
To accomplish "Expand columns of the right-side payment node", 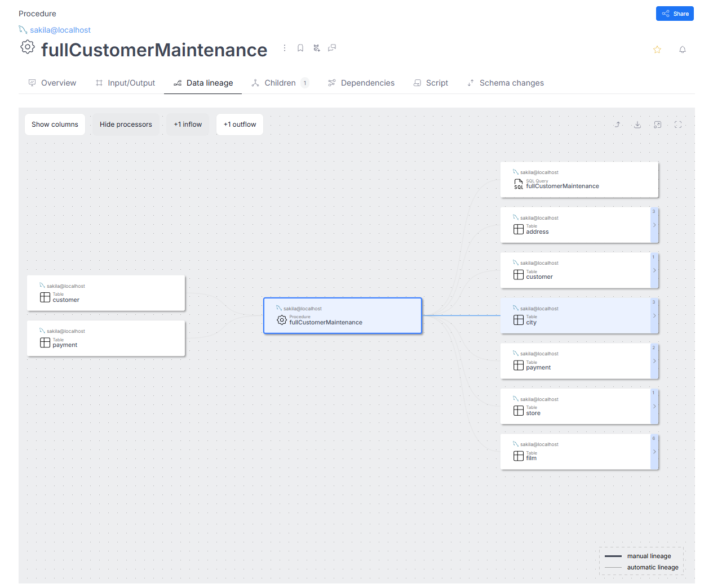I will [x=654, y=361].
